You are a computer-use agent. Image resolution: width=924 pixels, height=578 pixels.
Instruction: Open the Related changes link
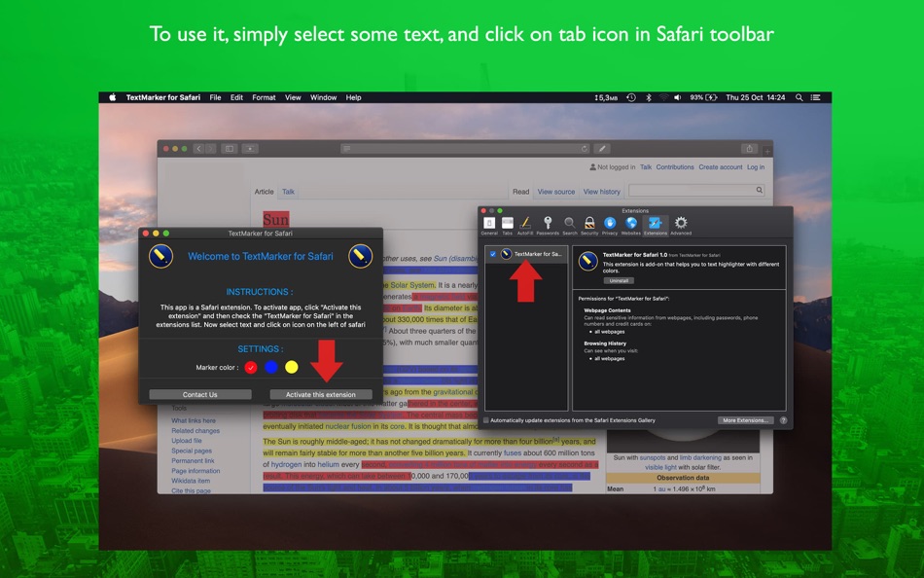(195, 430)
